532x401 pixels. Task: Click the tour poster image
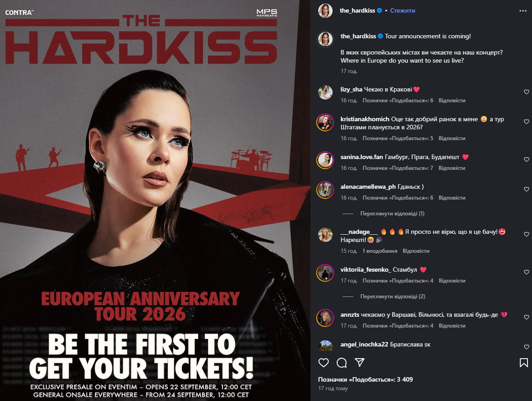coord(155,200)
